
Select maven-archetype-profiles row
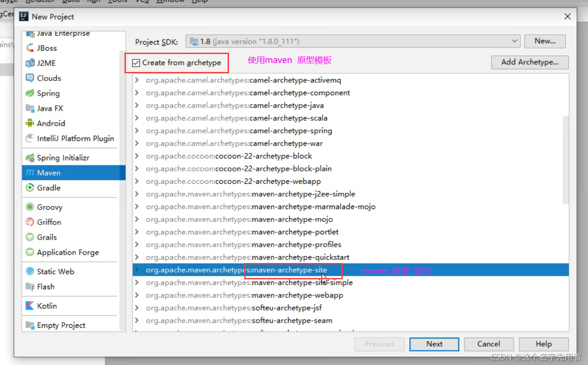(350, 245)
